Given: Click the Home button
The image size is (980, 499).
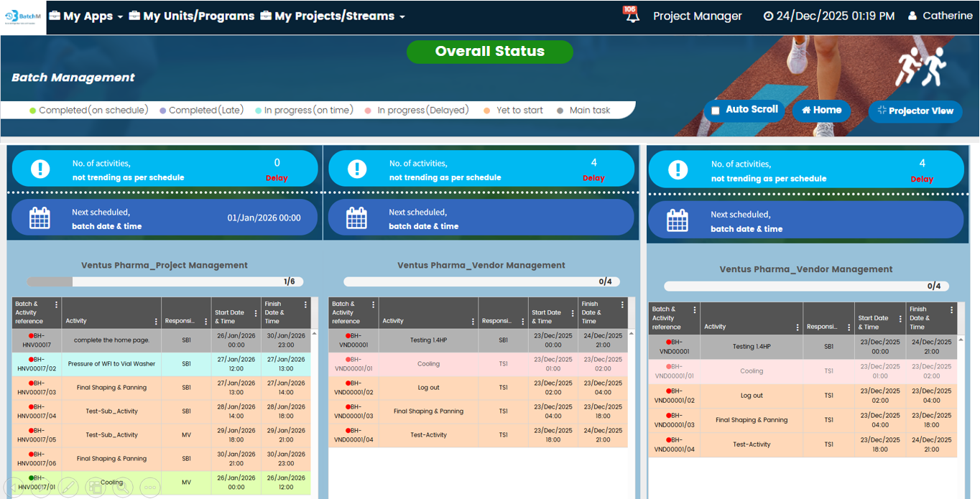Looking at the screenshot, I should click(x=821, y=111).
